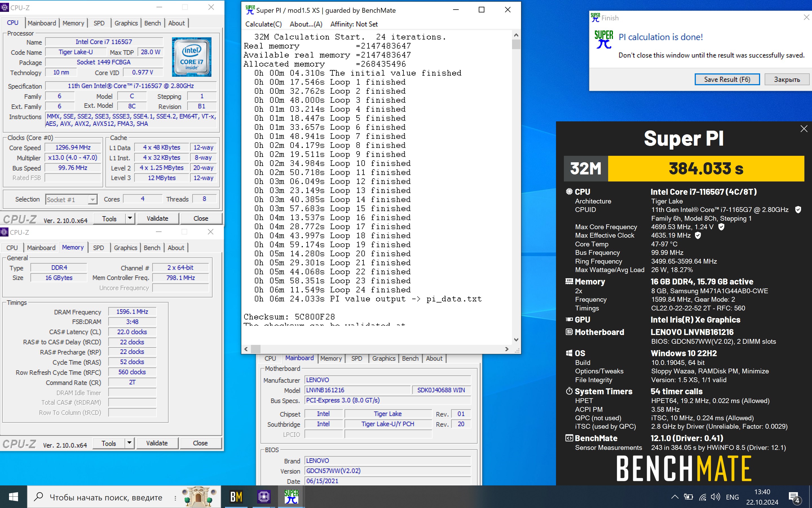
Task: Click Affinity: Not Set in Super PI
Action: coord(354,24)
